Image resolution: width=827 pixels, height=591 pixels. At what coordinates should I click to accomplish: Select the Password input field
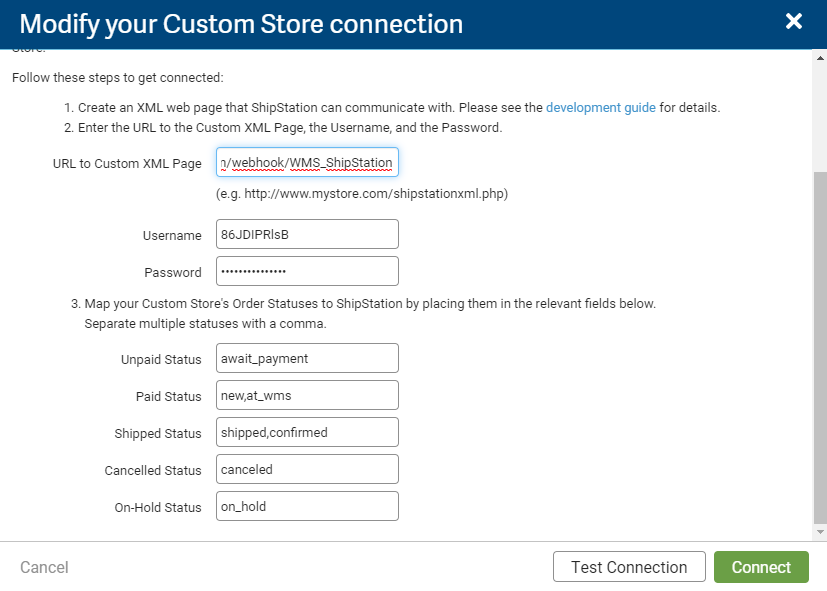click(307, 271)
